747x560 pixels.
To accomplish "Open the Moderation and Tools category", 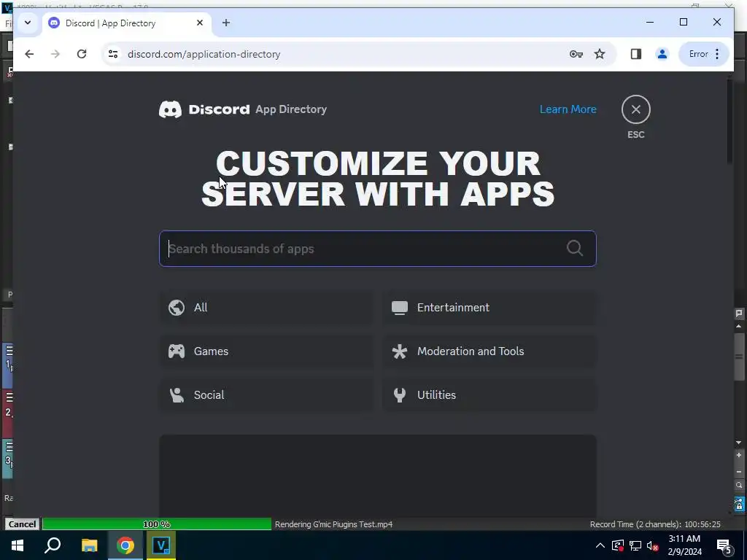I will [489, 351].
